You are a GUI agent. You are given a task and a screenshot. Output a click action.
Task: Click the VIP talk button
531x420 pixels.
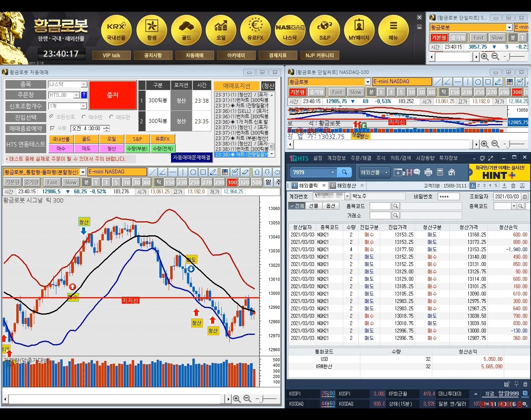point(111,55)
